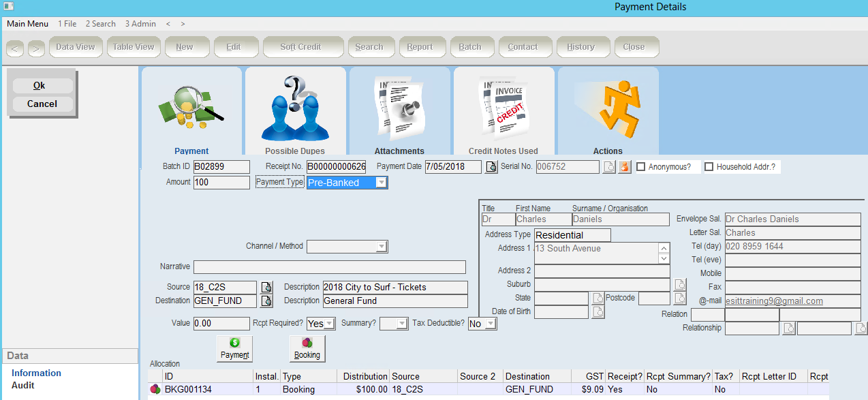Expand the Rcpt Required dropdown
Screen dimensions: 868x400
click(330, 324)
